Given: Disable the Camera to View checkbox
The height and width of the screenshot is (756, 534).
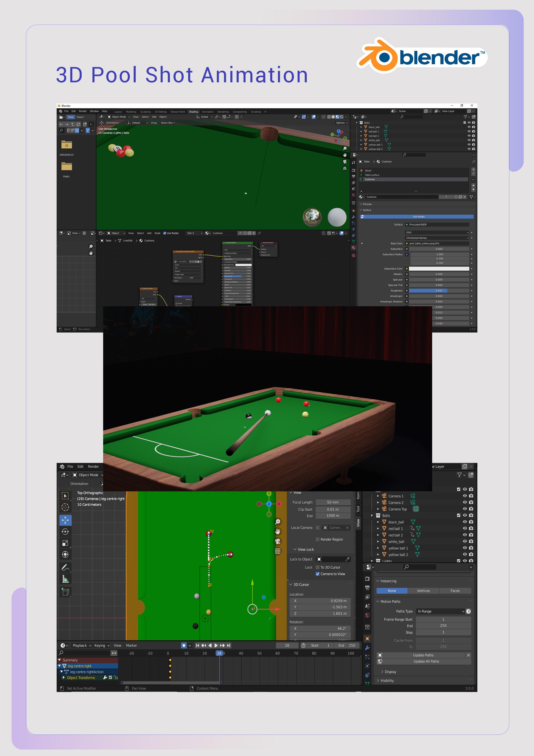Looking at the screenshot, I should pyautogui.click(x=318, y=574).
